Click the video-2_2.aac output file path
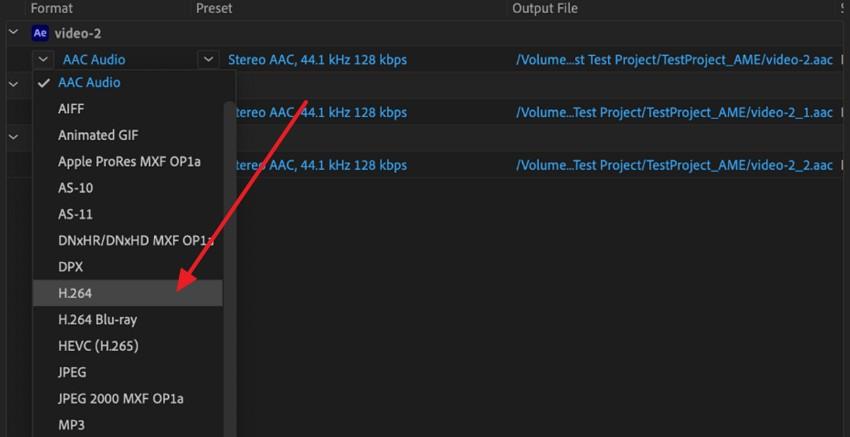 click(x=674, y=165)
